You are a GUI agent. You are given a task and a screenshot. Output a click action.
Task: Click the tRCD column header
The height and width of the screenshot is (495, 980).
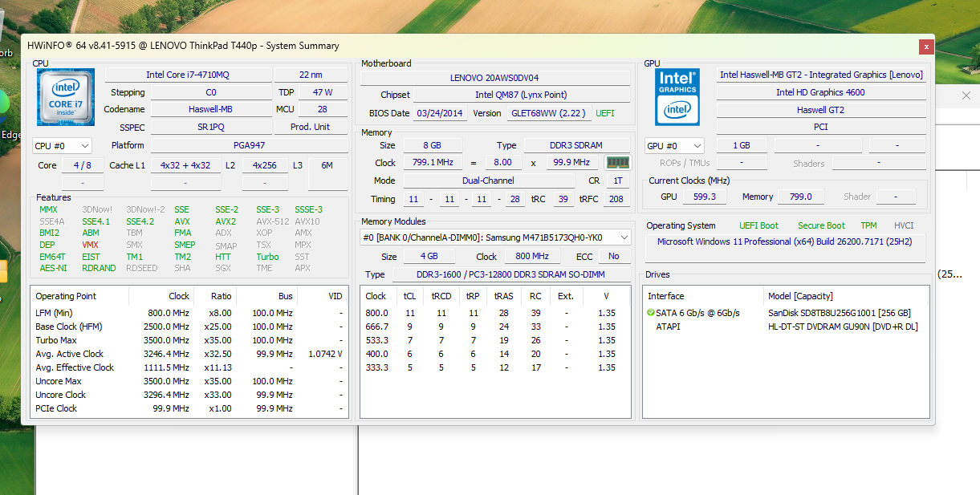441,296
